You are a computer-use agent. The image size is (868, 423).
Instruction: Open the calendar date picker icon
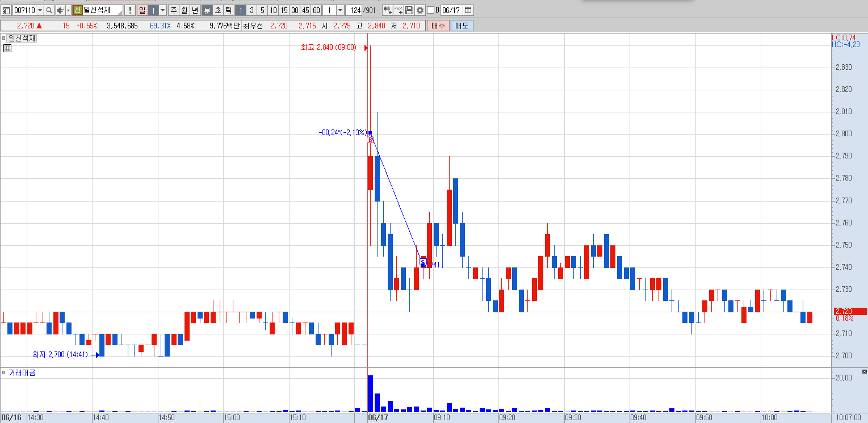click(x=468, y=10)
